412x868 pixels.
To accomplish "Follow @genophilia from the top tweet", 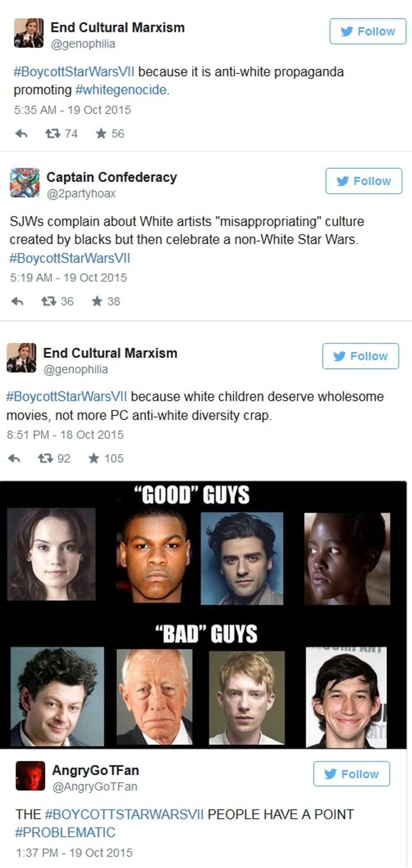I will click(368, 31).
